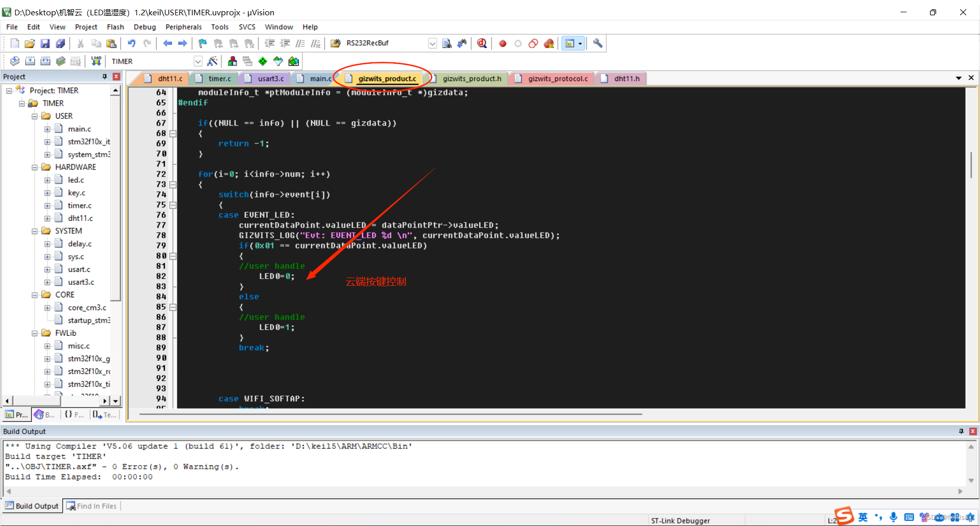Image resolution: width=980 pixels, height=526 pixels.
Task: Navigate backwards with the blue left arrow
Action: click(167, 43)
